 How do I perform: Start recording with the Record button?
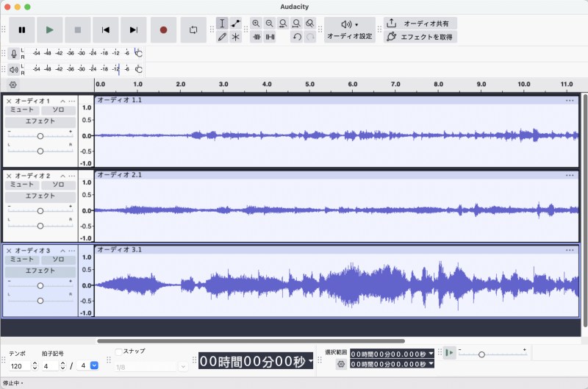pyautogui.click(x=163, y=30)
